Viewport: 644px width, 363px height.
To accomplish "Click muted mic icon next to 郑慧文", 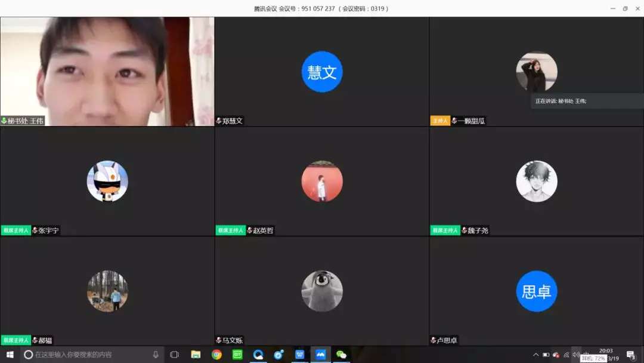I will [x=219, y=121].
